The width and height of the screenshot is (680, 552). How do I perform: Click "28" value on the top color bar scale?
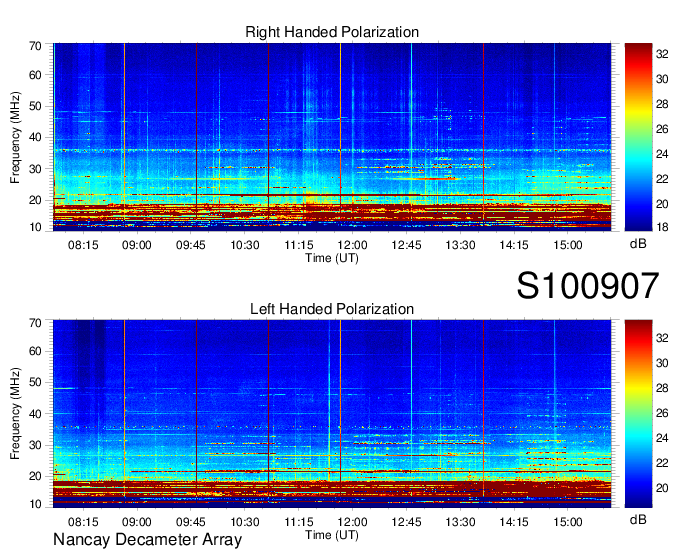coord(662,104)
